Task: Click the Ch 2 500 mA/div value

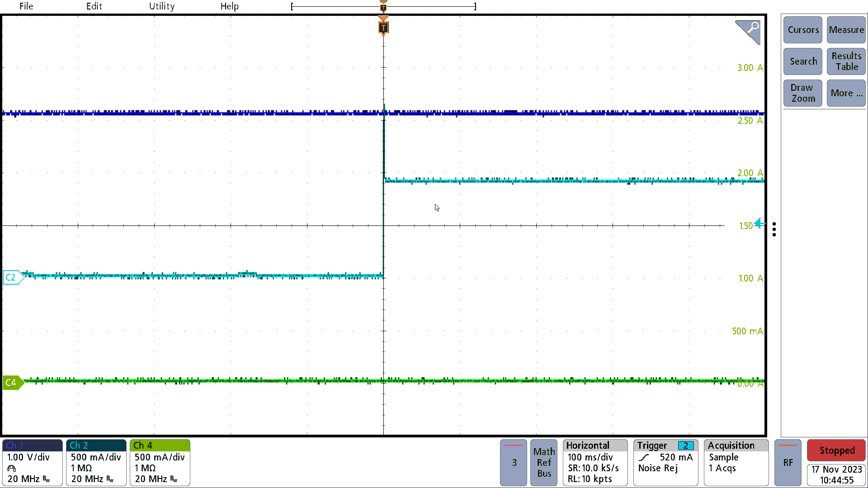Action: 96,457
